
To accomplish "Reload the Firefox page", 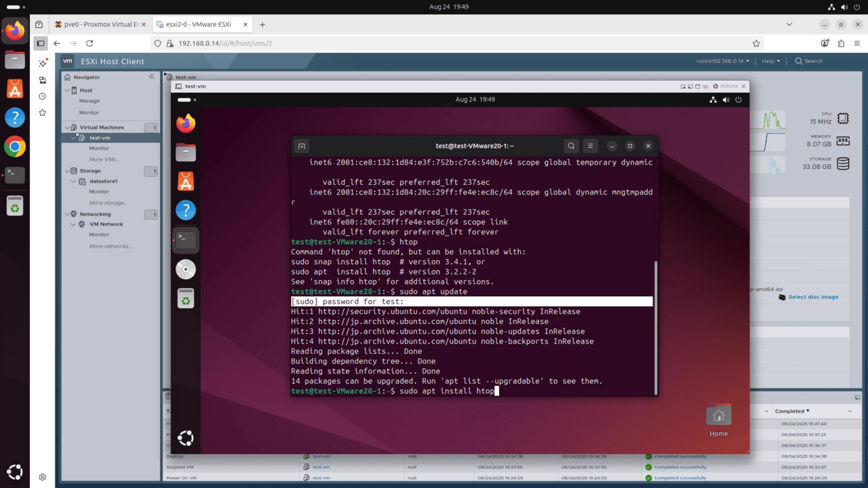I will point(89,43).
